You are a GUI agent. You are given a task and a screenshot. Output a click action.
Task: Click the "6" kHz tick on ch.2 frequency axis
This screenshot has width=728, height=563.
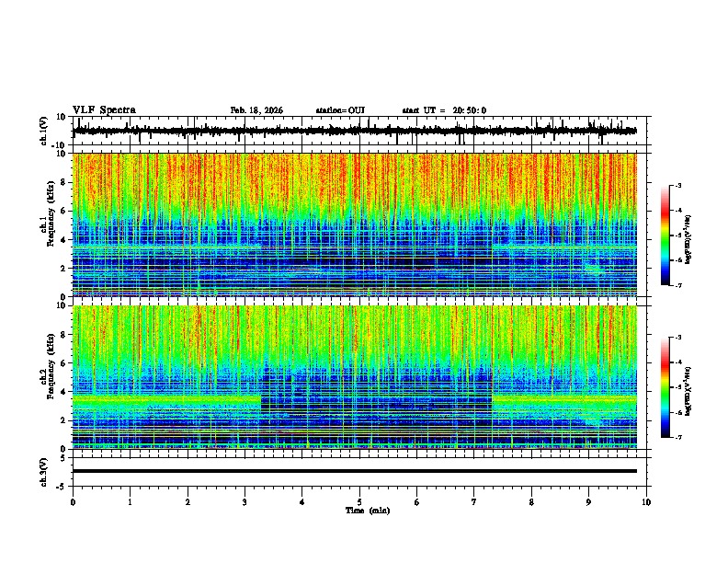pos(64,363)
